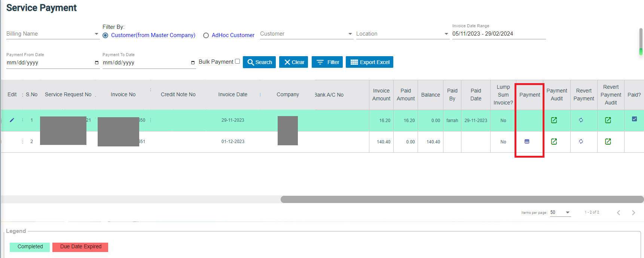Open Revert Payment Audit for row 1
644x258 pixels.
[608, 120]
